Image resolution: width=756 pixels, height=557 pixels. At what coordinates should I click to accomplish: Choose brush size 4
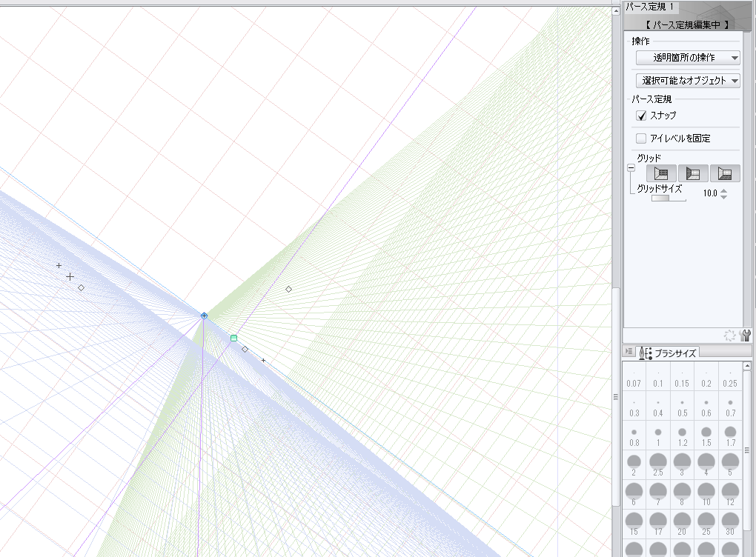pyautogui.click(x=706, y=465)
